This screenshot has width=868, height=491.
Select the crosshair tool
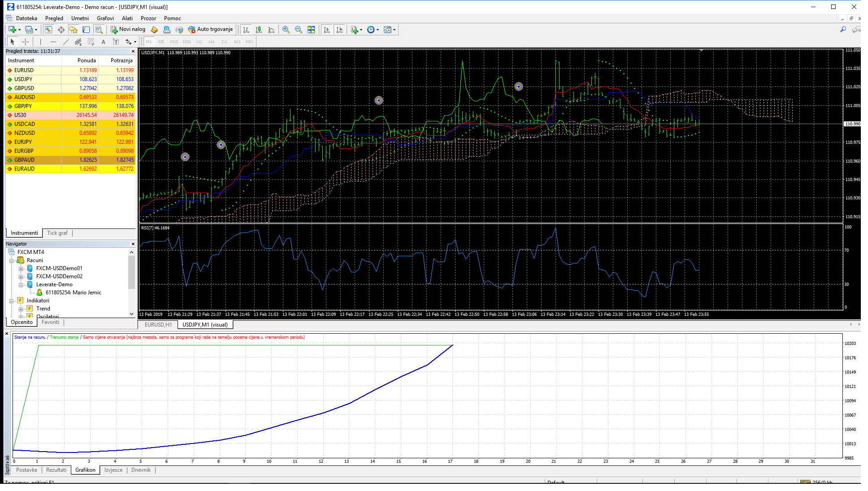[x=26, y=42]
